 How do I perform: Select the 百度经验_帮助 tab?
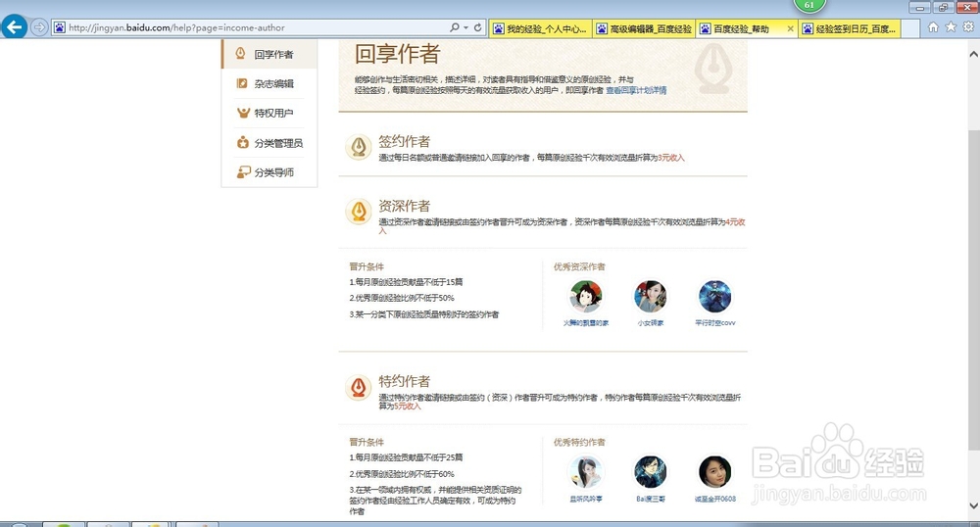point(741,28)
